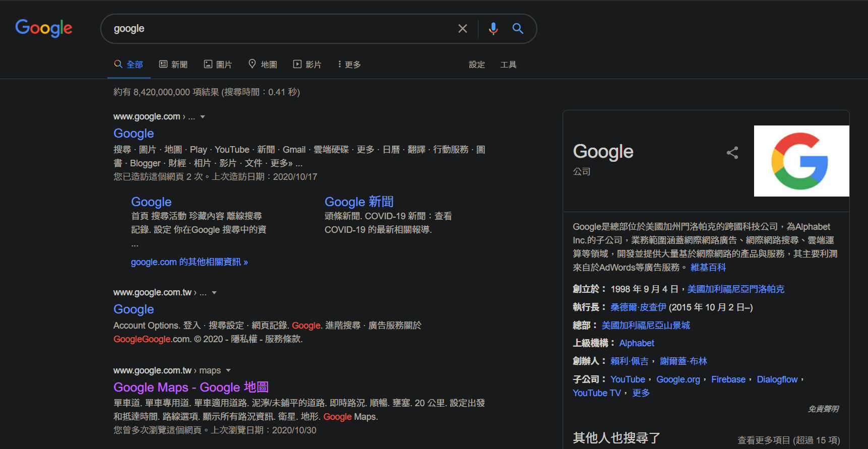Switch to the 圖片 tab
The width and height of the screenshot is (868, 449).
coord(218,65)
